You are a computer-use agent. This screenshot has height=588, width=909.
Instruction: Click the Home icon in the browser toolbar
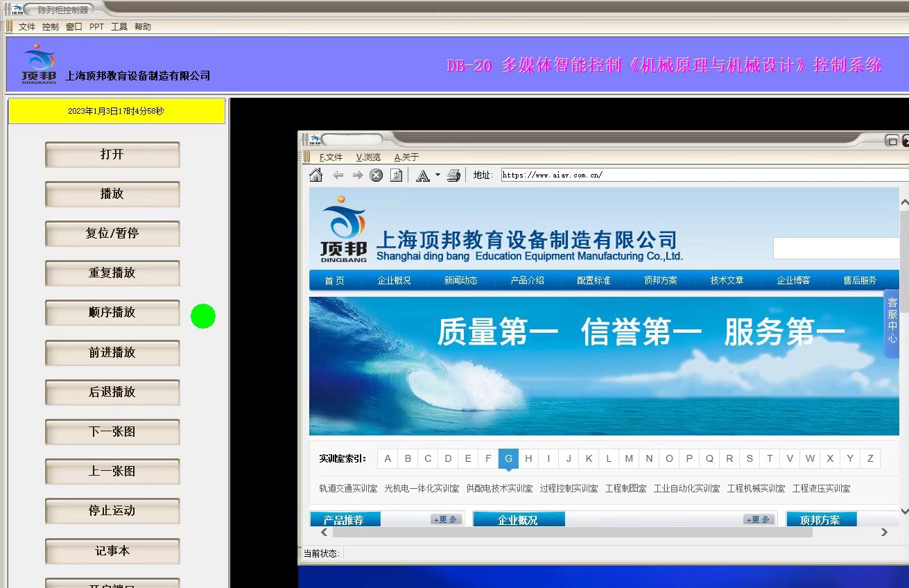tap(316, 175)
